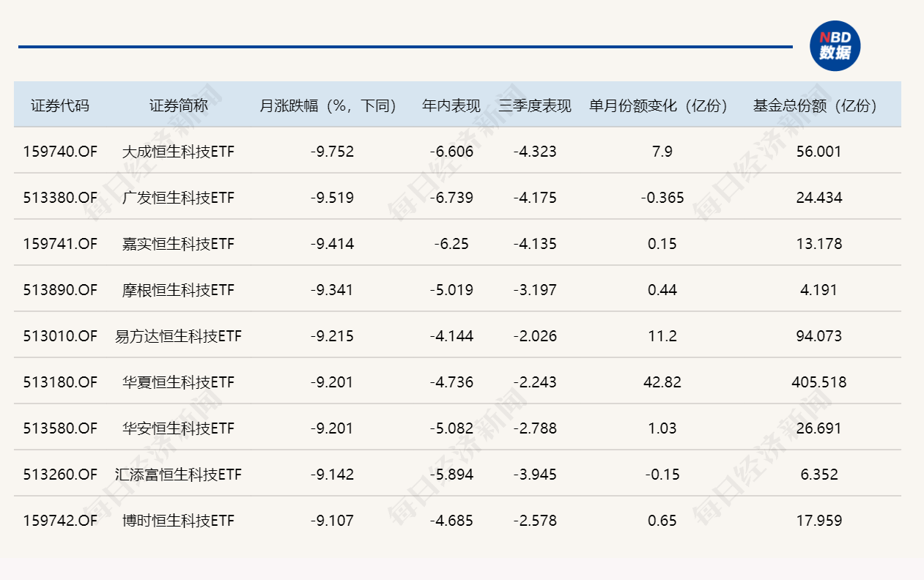Select total shares value 24.434

[819, 198]
